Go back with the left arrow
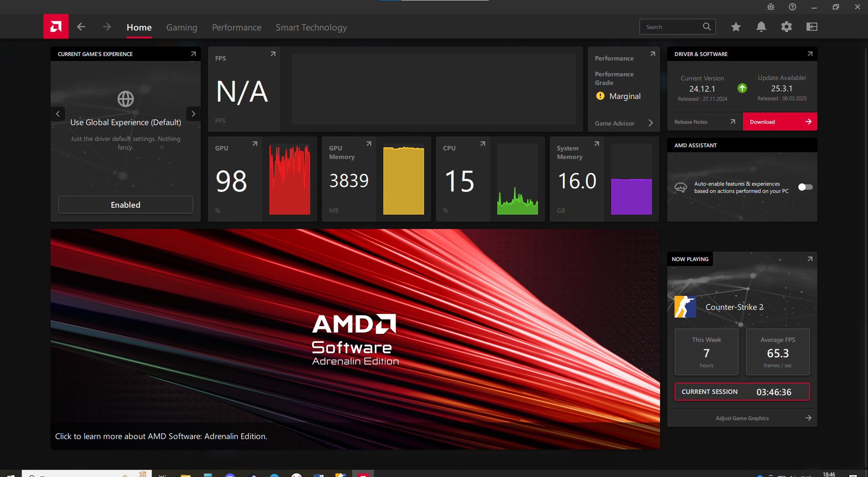The width and height of the screenshot is (868, 477). pos(81,27)
